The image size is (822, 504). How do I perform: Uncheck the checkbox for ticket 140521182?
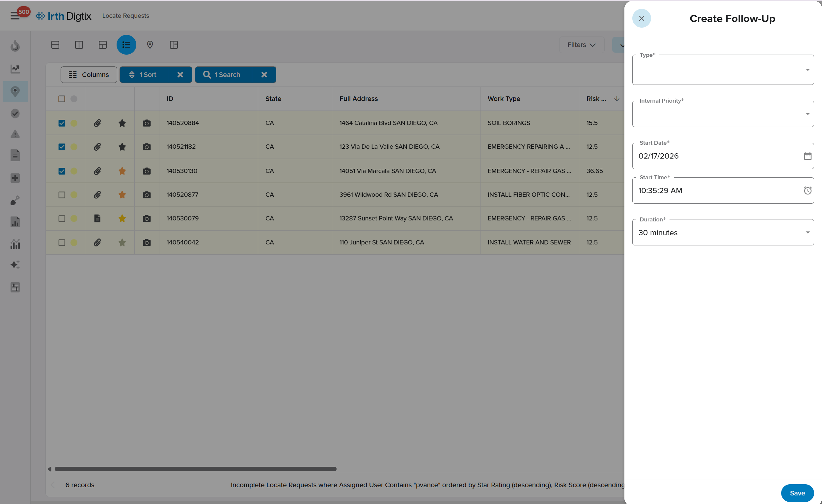[x=62, y=147]
